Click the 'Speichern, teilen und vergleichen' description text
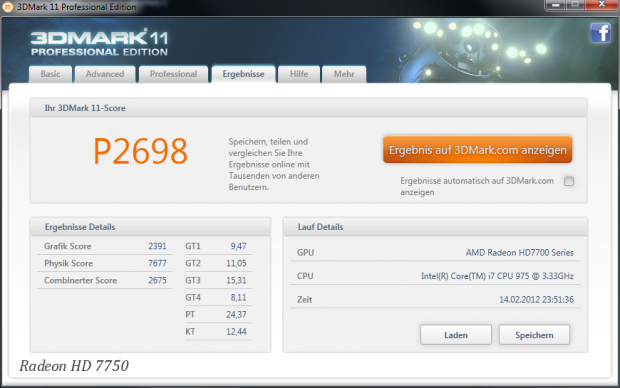The height and width of the screenshot is (388, 620). point(274,164)
